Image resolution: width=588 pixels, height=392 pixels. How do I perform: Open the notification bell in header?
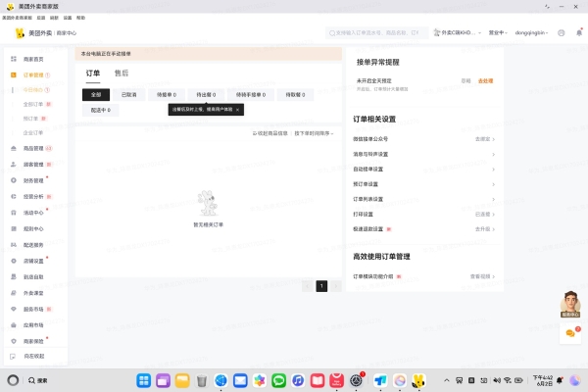579,33
